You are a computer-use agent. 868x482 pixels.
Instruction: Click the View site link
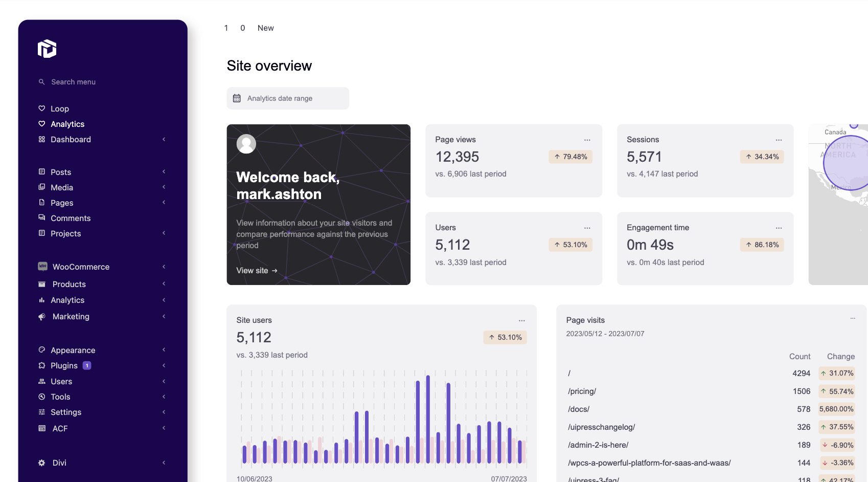click(x=257, y=270)
